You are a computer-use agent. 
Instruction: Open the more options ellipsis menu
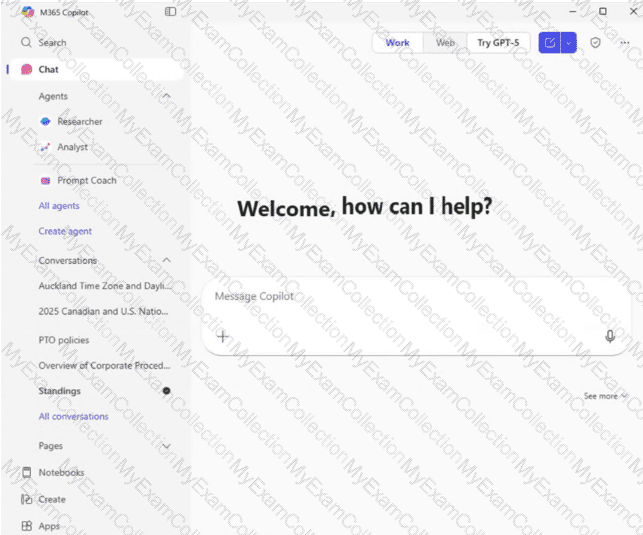tap(625, 43)
